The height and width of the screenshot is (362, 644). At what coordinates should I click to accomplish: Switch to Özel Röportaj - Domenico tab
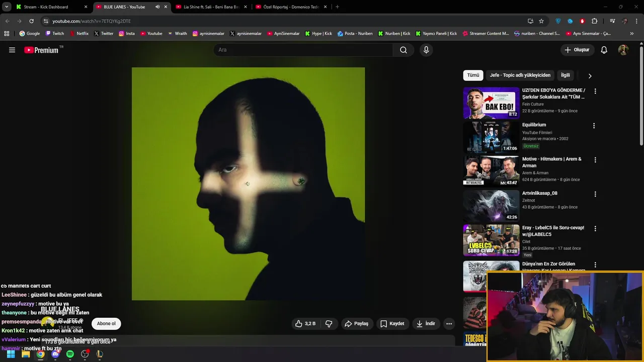click(x=291, y=7)
